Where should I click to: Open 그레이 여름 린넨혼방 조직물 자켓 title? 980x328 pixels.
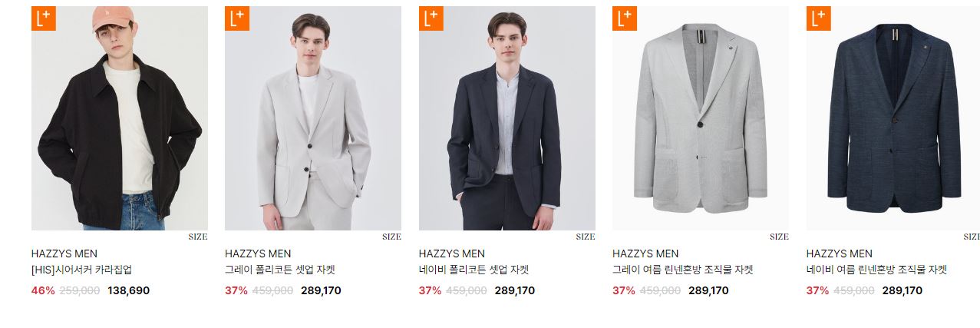click(x=683, y=270)
